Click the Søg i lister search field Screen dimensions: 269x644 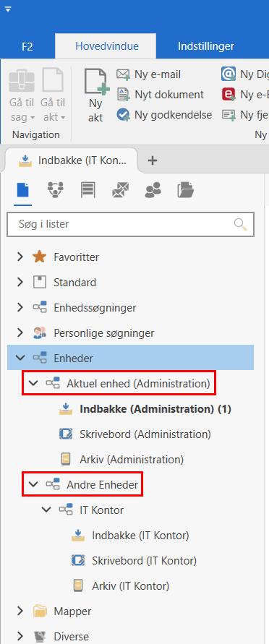130,224
